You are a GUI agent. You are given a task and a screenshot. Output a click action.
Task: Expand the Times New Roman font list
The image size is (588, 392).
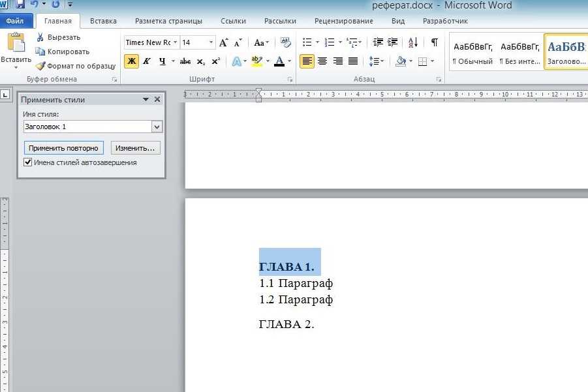[x=176, y=42]
